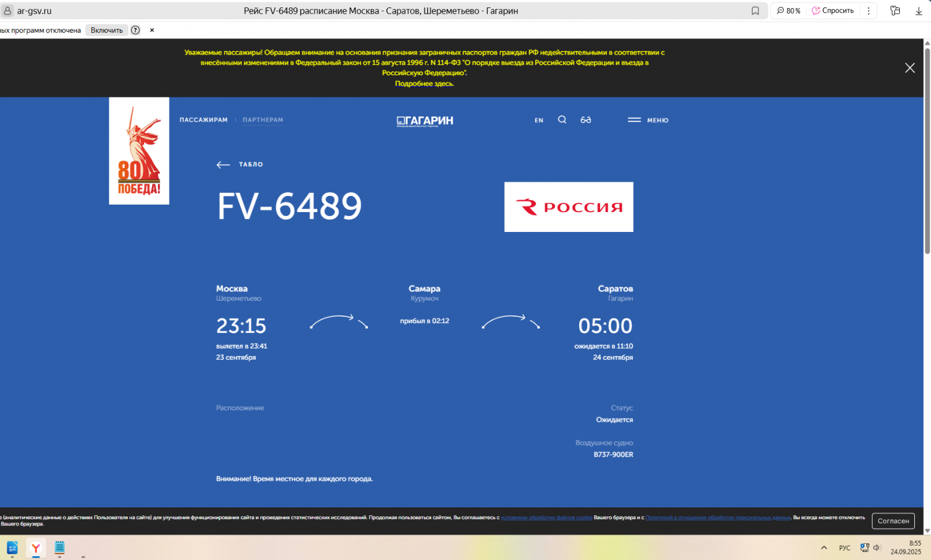This screenshot has height=560, width=931.
Task: Open Yandex Browser from taskbar
Action: click(36, 548)
